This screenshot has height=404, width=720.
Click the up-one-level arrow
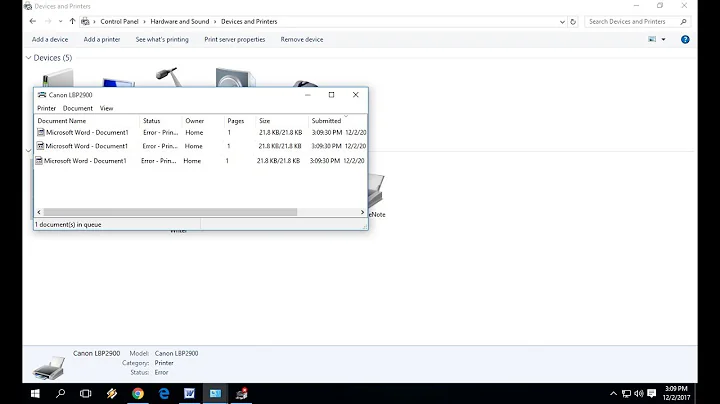(72, 21)
